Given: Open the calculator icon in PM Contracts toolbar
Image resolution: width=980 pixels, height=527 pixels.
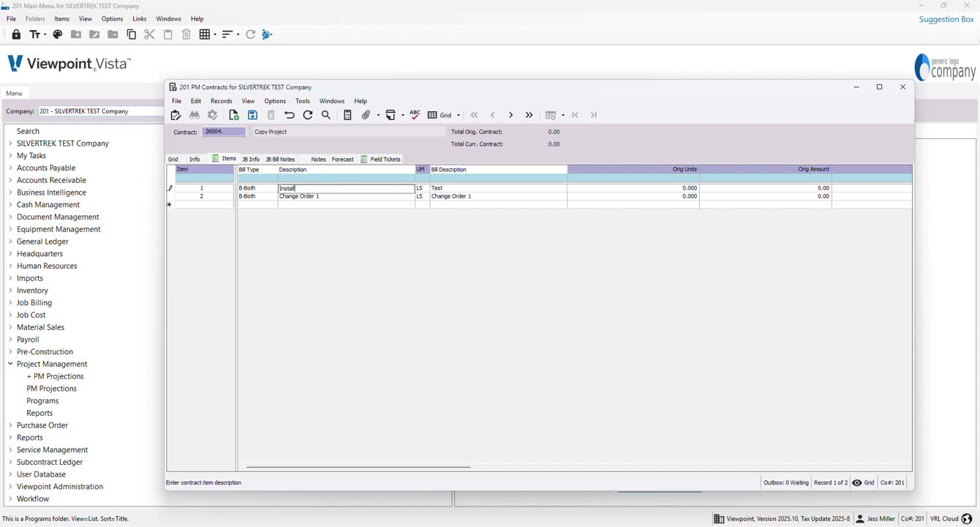Looking at the screenshot, I should pyautogui.click(x=347, y=115).
